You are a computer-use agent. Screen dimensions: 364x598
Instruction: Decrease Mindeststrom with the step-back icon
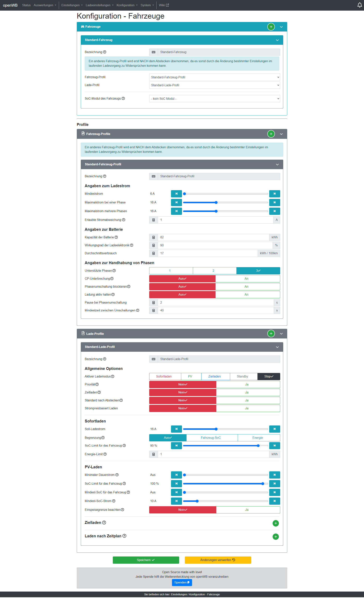pyautogui.click(x=177, y=194)
